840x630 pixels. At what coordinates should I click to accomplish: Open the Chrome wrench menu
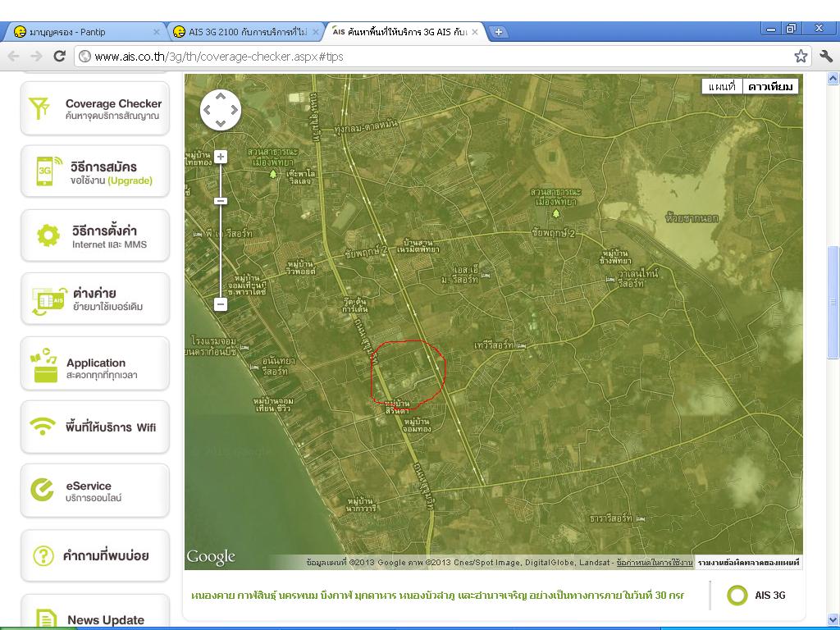coord(825,56)
